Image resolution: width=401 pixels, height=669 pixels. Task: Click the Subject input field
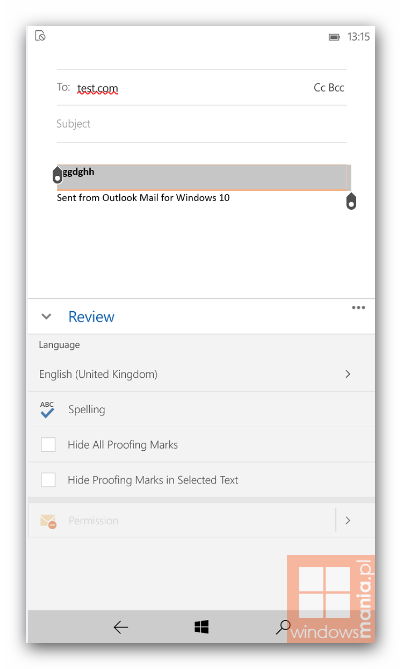pos(201,124)
